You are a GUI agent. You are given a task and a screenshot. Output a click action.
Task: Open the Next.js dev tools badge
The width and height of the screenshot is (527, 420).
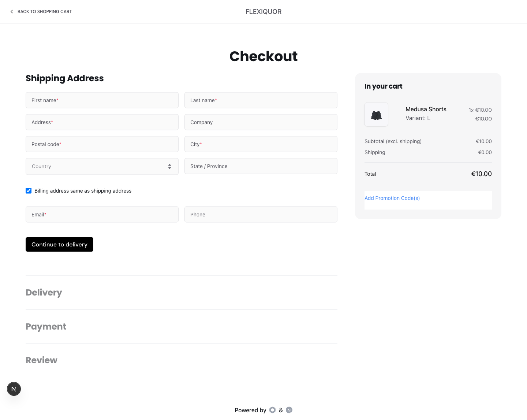[14, 389]
